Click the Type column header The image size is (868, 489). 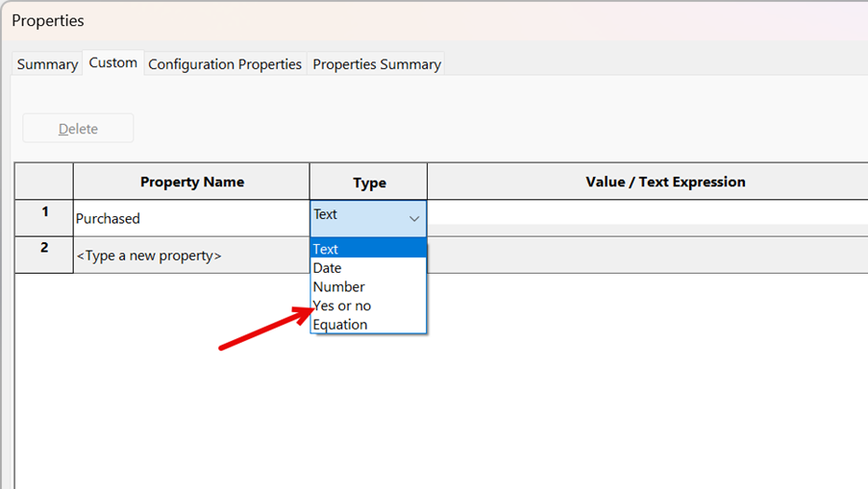point(369,182)
